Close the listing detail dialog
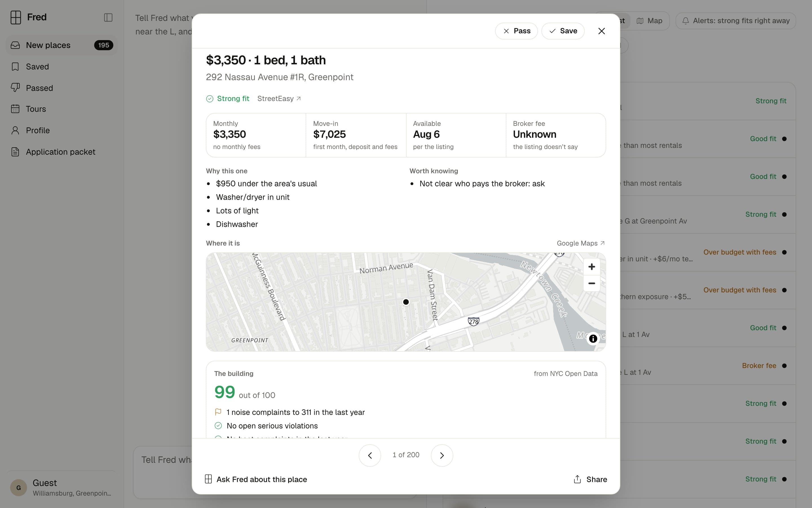This screenshot has width=812, height=508. click(x=602, y=31)
